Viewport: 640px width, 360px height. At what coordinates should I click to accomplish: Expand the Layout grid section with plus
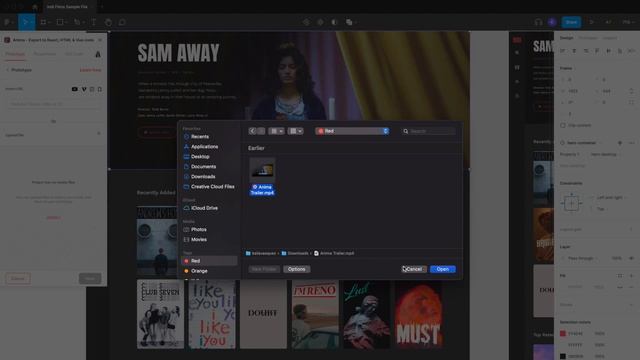click(631, 229)
